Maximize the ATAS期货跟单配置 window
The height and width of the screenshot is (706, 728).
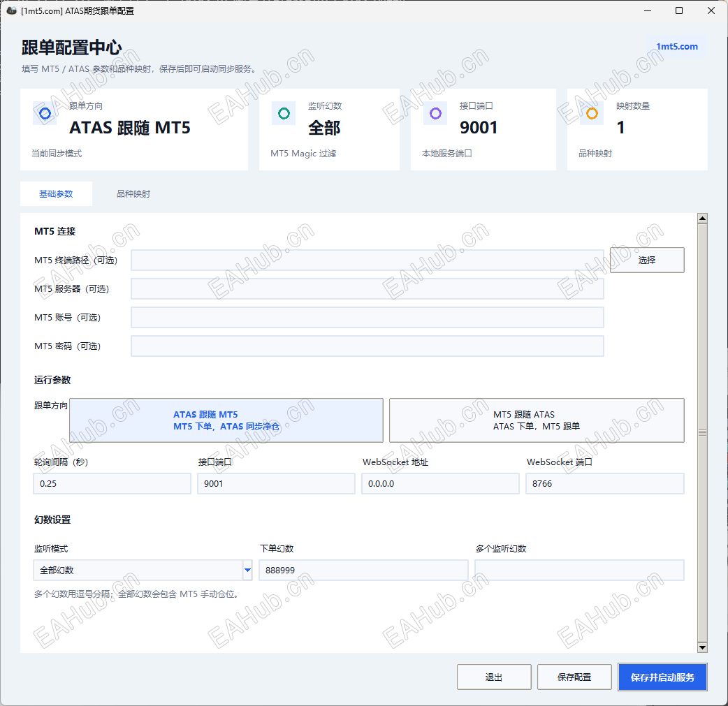679,10
